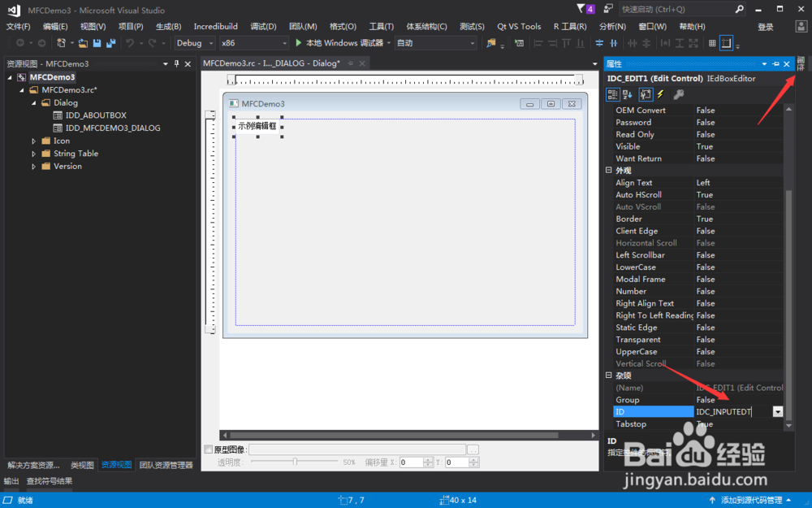Switch to the 团队资源管理器 tab
The width and height of the screenshot is (812, 508).
pos(166,465)
